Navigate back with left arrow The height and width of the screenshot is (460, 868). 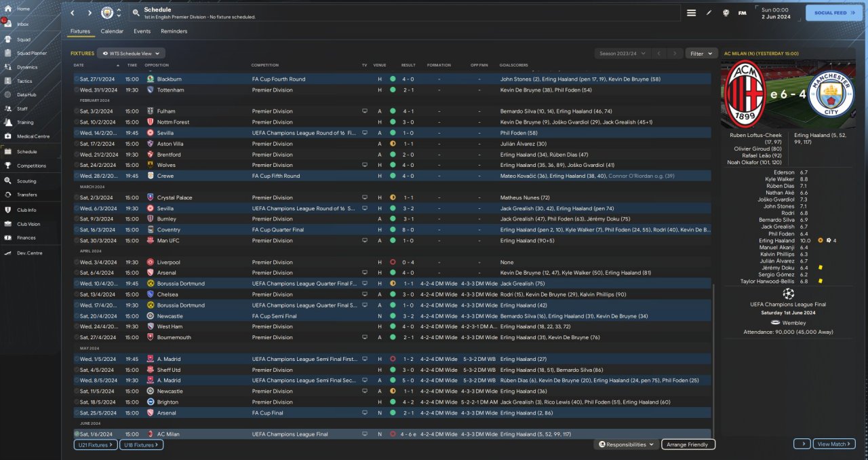pos(73,13)
